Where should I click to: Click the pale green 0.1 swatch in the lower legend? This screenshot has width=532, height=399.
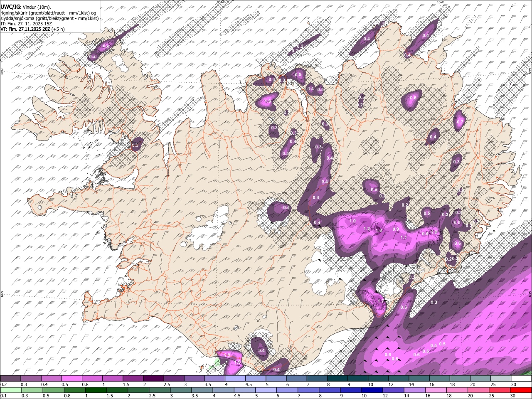[x=11, y=390]
